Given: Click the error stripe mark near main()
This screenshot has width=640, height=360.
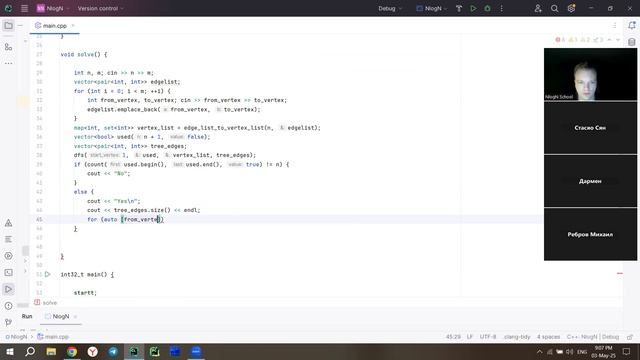Looking at the screenshot, I should point(620,273).
